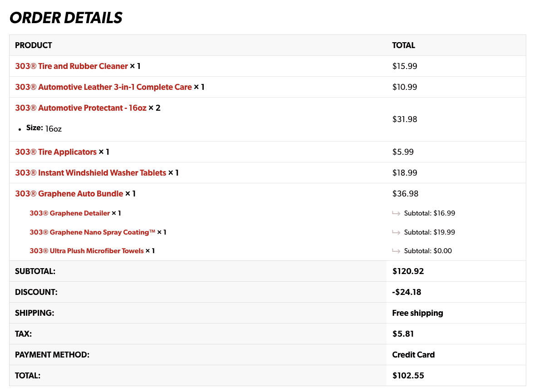Click the ORDER DETAILS heading
Image resolution: width=534 pixels, height=392 pixels.
[x=66, y=18]
